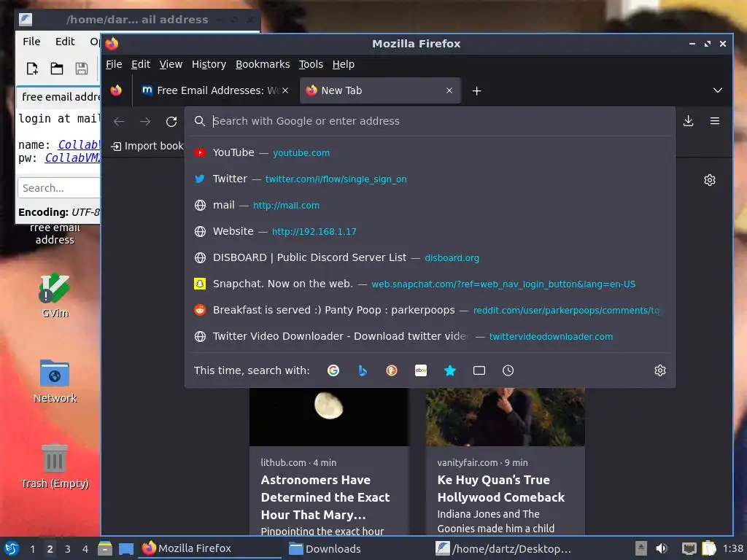Open the Firefox Tools menu
The image size is (747, 560).
[311, 64]
